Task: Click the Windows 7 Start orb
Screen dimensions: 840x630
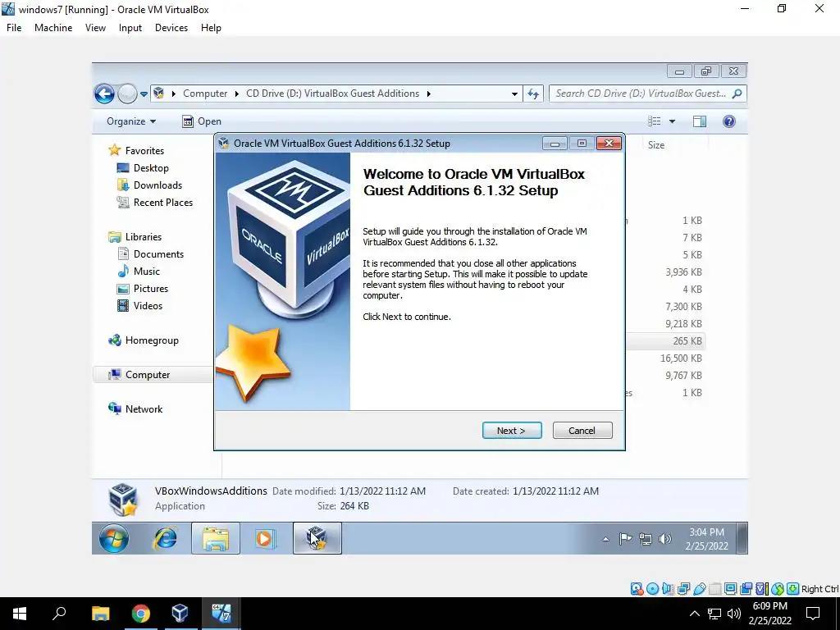Action: [114, 538]
